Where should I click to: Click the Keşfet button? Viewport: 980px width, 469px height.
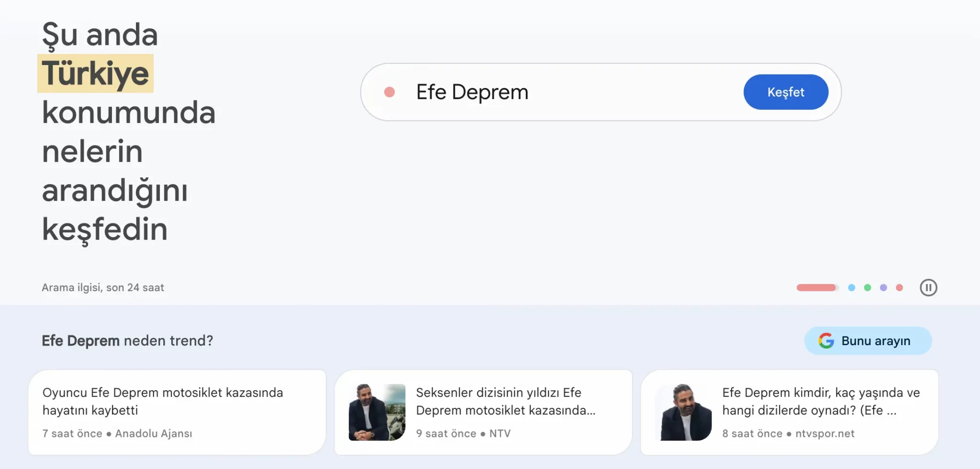786,92
